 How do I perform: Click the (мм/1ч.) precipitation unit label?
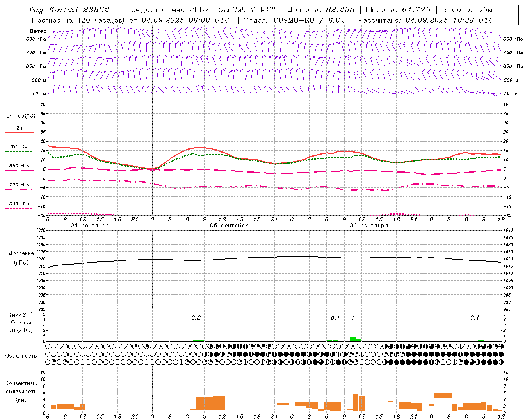coord(21,330)
